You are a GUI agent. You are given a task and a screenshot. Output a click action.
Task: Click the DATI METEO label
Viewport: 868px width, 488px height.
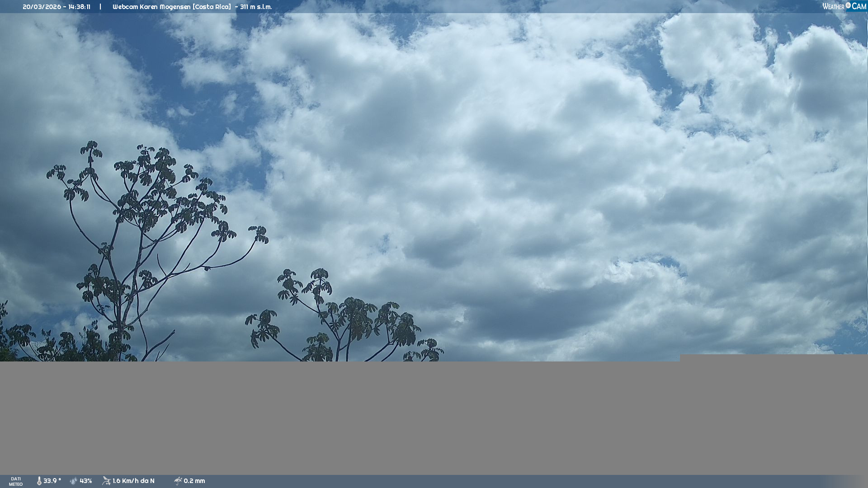point(16,481)
